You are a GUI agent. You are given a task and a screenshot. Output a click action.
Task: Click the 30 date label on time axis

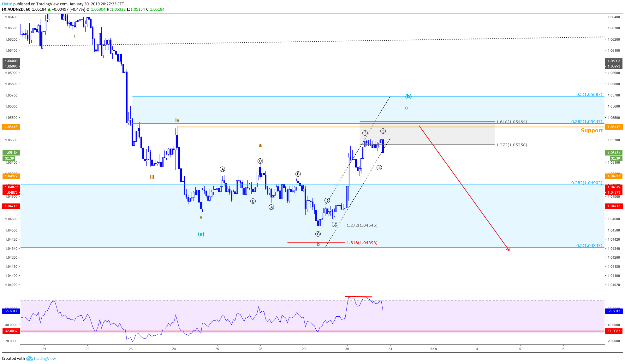[347, 349]
